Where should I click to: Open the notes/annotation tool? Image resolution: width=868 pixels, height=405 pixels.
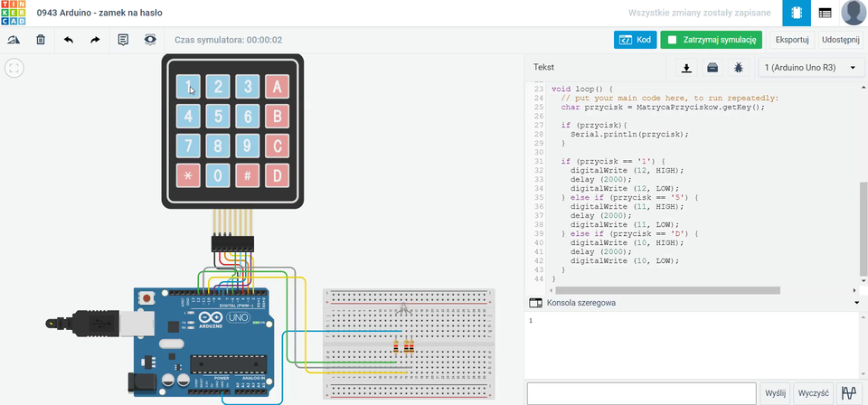[x=123, y=40]
